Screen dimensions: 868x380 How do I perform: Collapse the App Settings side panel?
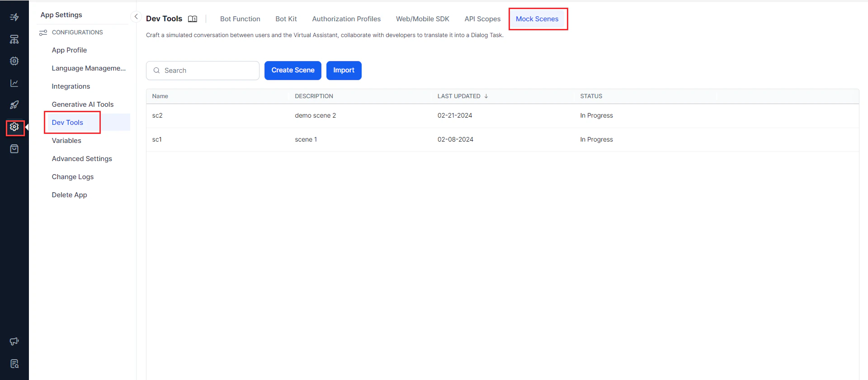[136, 17]
